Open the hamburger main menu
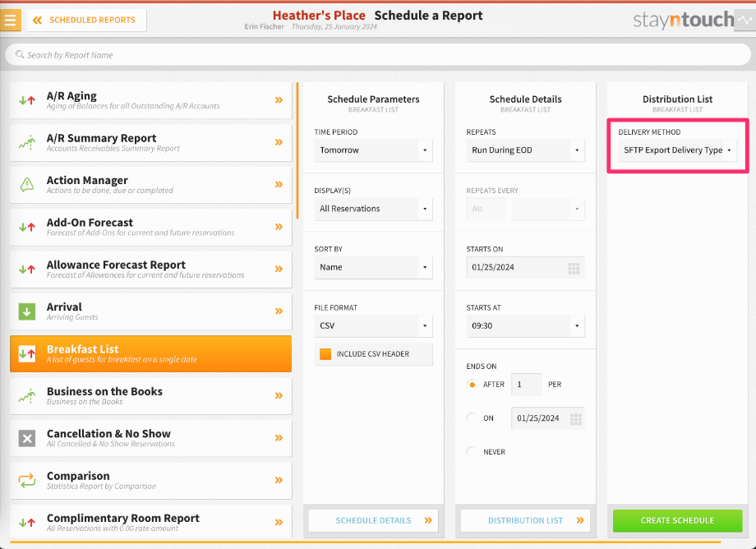Image resolution: width=756 pixels, height=549 pixels. tap(10, 21)
